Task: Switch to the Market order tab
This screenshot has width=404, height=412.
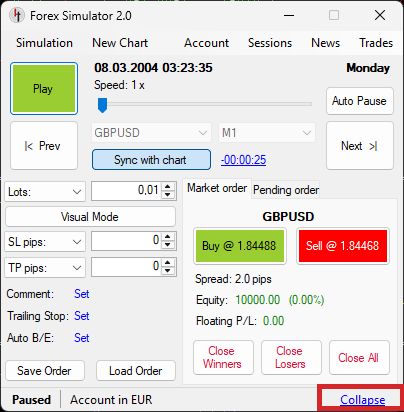Action: click(x=217, y=188)
